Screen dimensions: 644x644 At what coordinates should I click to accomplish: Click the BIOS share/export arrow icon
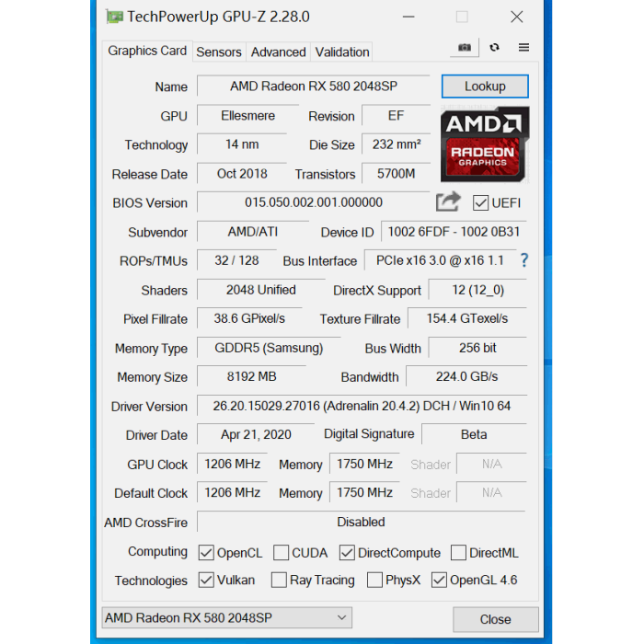point(448,201)
